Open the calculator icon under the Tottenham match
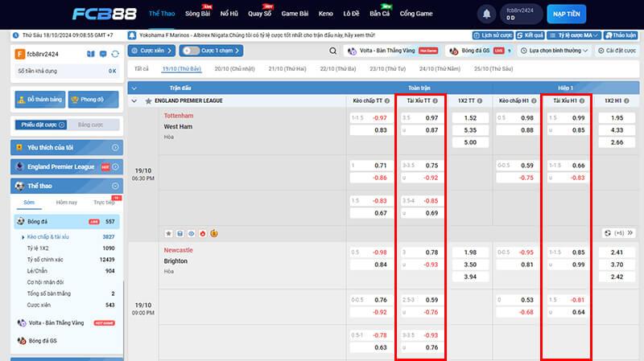Image resolution: width=644 pixels, height=361 pixels. (180, 233)
